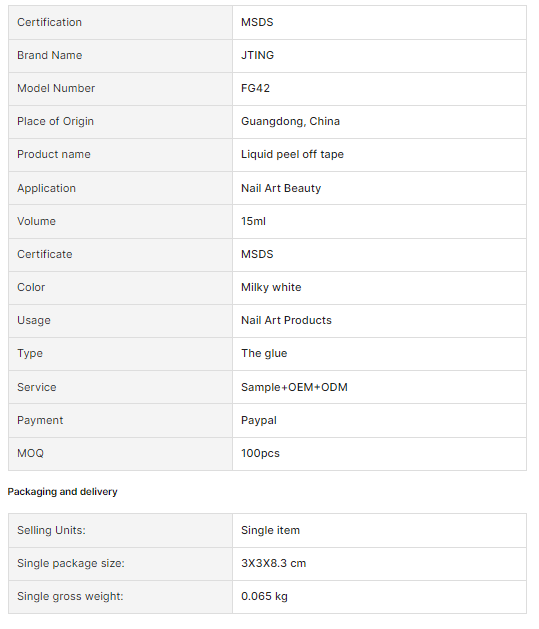Select the Milky white color value

(271, 287)
